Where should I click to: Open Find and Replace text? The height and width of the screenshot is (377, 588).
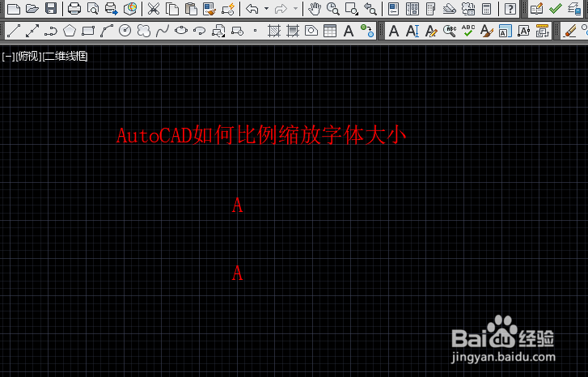click(x=450, y=31)
